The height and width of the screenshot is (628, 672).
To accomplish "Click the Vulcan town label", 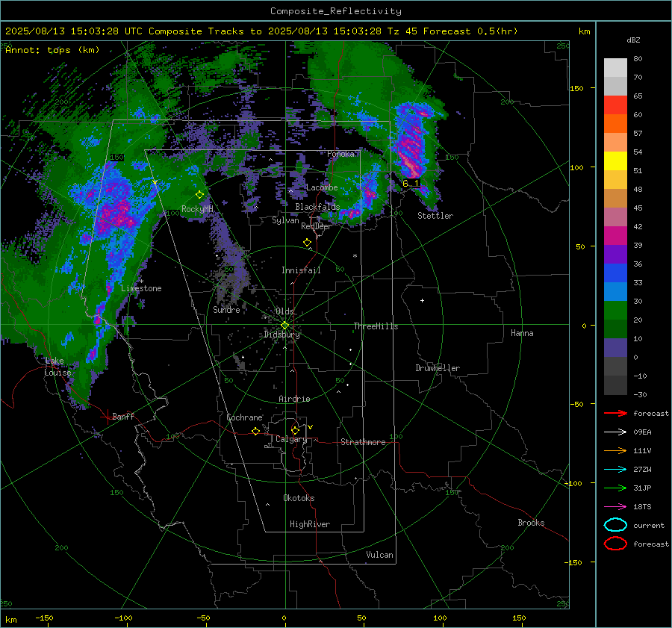I will tap(379, 555).
